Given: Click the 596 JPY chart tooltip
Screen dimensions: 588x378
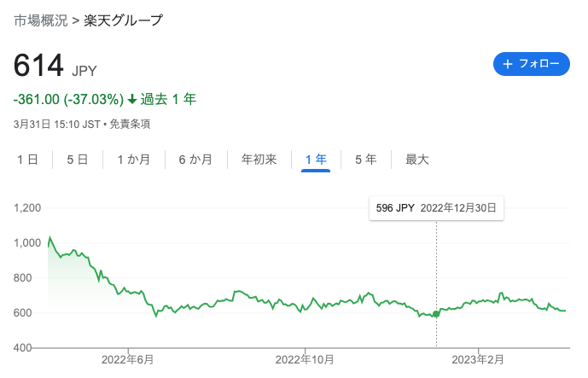Looking at the screenshot, I should [x=436, y=208].
